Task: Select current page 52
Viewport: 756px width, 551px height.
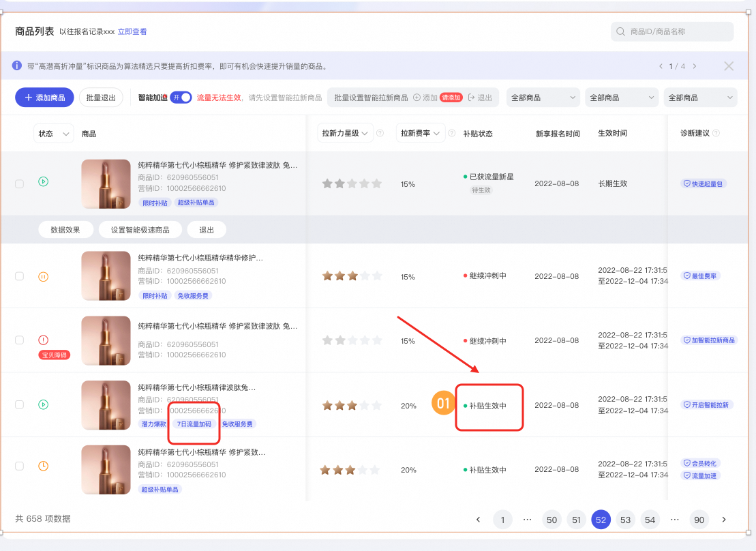Action: click(601, 520)
